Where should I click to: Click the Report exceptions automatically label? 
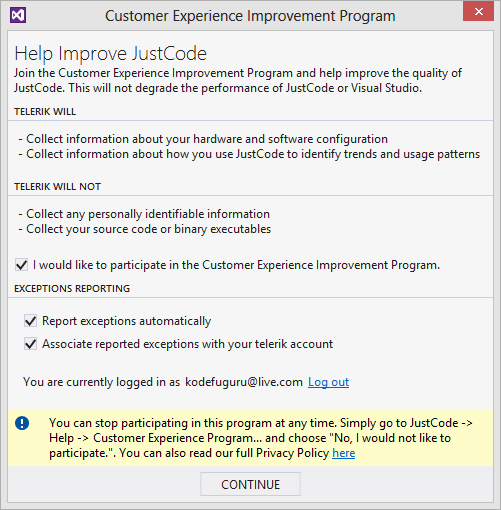click(126, 321)
